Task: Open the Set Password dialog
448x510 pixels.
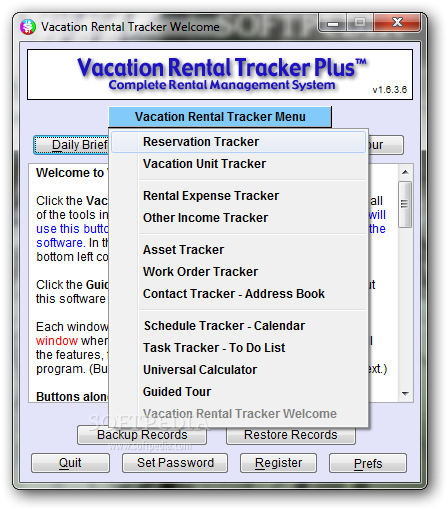Action: click(x=175, y=463)
